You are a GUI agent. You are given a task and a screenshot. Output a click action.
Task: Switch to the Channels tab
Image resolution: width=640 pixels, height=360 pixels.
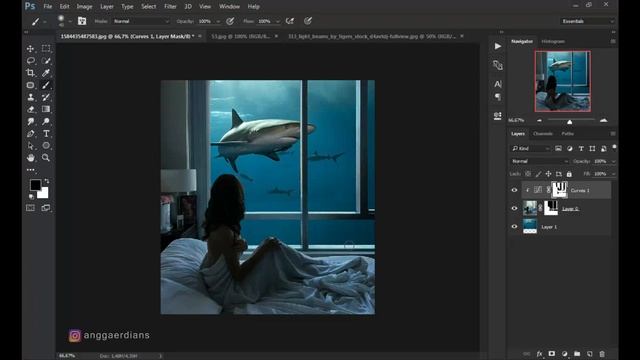tap(543, 133)
